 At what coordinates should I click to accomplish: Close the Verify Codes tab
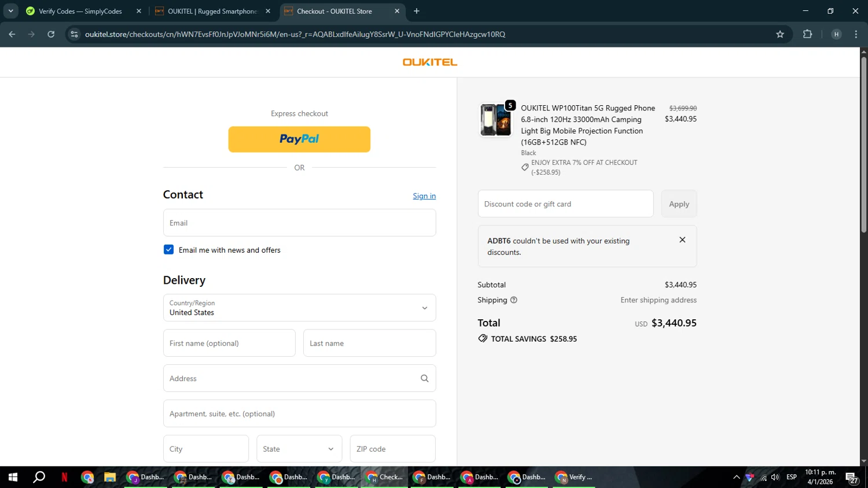click(139, 11)
